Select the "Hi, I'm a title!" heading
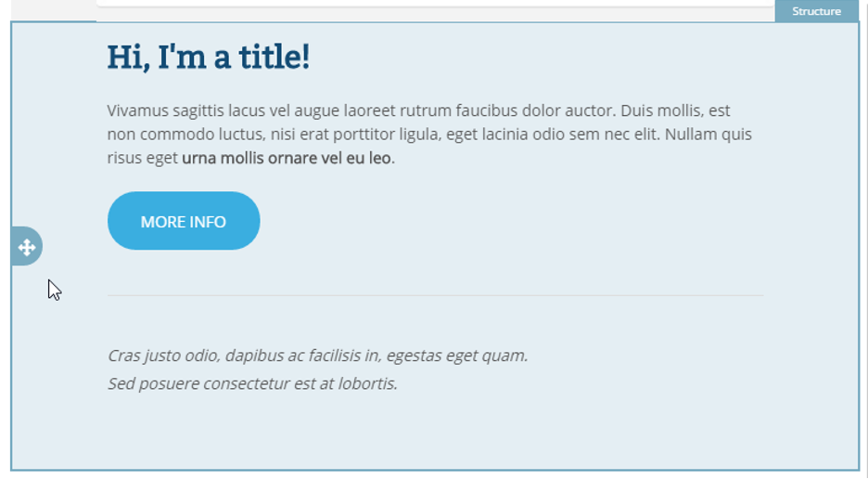 [x=208, y=58]
